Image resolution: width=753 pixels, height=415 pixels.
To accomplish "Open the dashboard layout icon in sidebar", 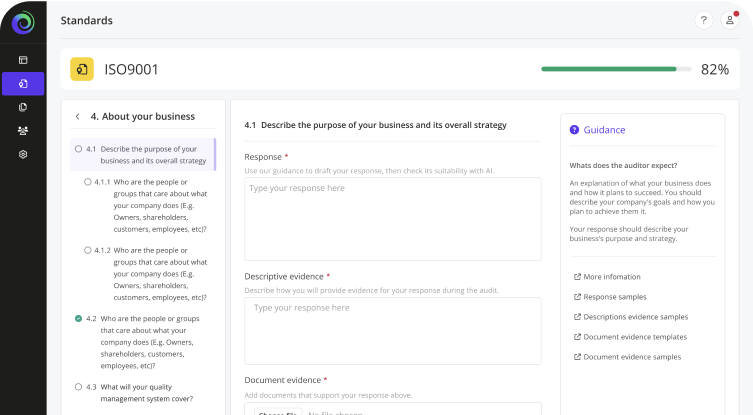I will (x=23, y=60).
